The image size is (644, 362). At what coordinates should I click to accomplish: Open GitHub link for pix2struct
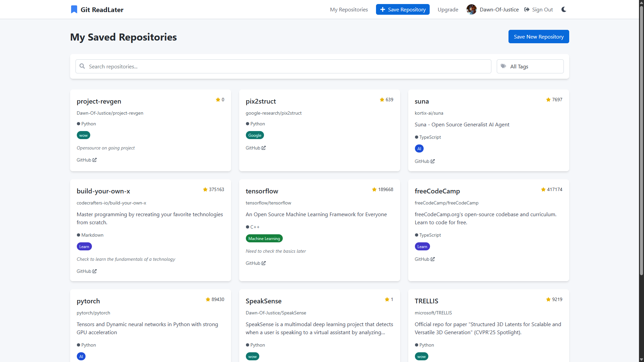coord(256,148)
